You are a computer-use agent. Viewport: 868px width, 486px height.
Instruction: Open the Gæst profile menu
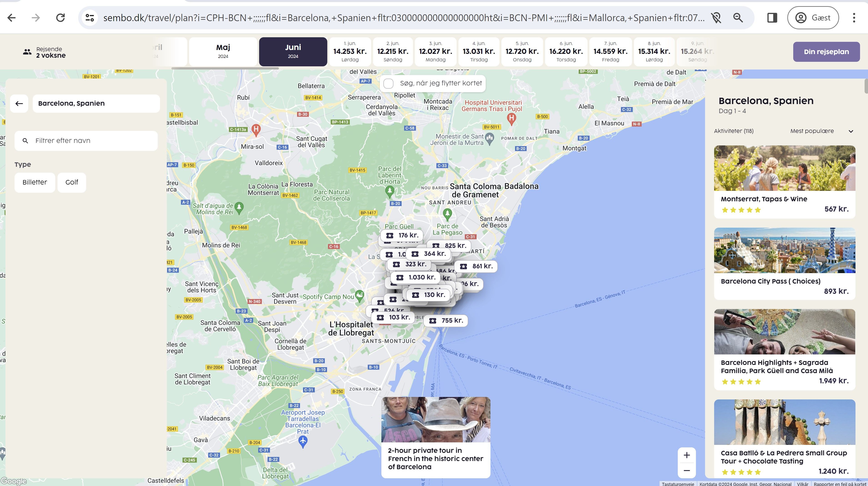tap(813, 18)
